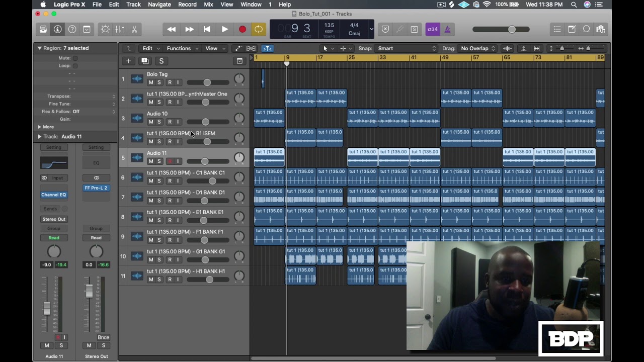Add new track with plus button
The height and width of the screenshot is (362, 644).
click(128, 61)
